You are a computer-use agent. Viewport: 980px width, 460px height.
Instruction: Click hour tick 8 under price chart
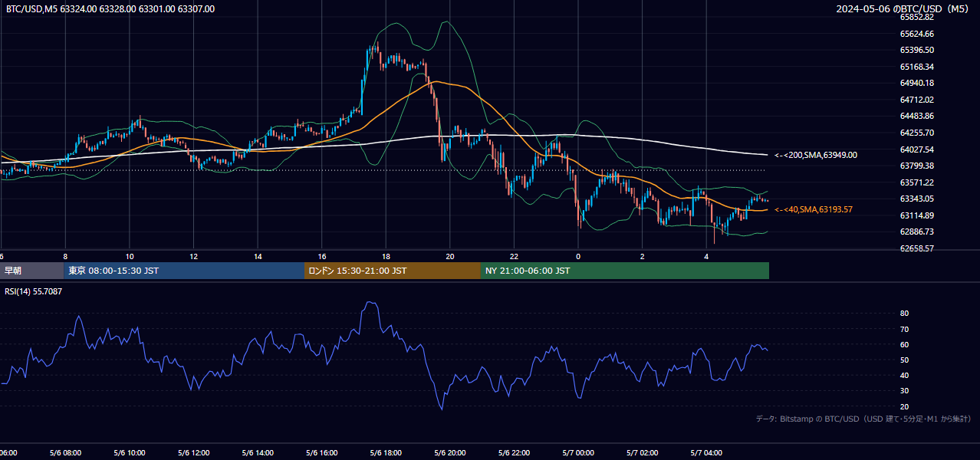click(x=65, y=256)
